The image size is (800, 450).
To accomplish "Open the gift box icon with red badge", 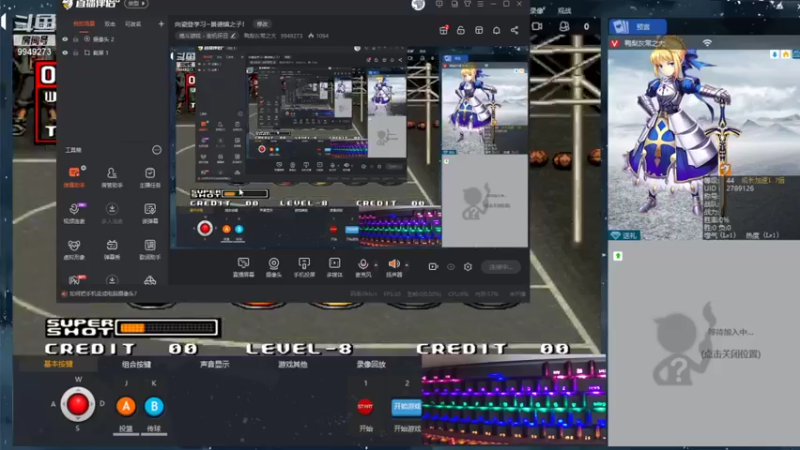I will point(443,30).
